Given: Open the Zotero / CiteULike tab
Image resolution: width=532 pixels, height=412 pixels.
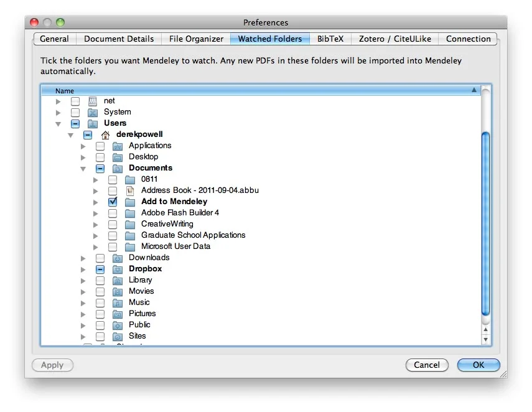Looking at the screenshot, I should pyautogui.click(x=395, y=39).
